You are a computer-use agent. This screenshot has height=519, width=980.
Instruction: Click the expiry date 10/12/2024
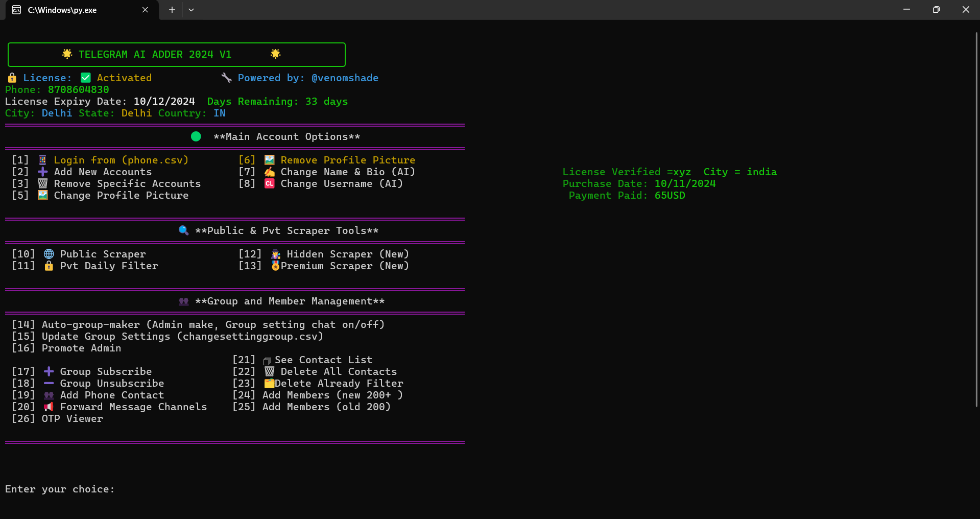click(x=164, y=101)
